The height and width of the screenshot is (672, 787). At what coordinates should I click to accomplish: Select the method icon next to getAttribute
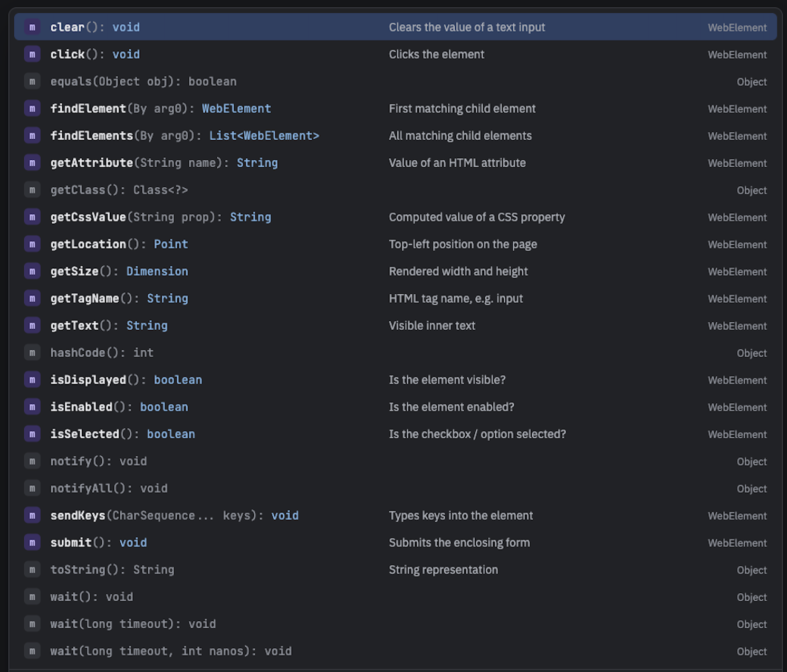coord(32,162)
